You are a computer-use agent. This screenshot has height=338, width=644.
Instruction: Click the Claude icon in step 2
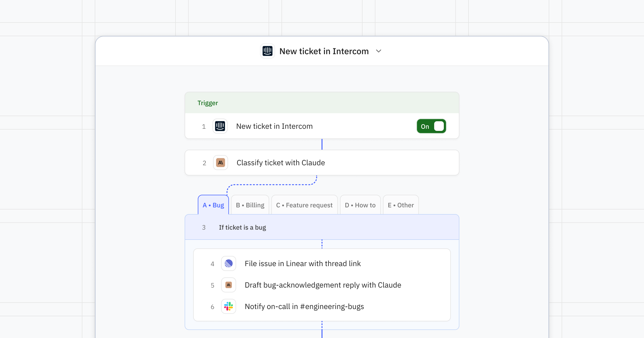tap(221, 163)
